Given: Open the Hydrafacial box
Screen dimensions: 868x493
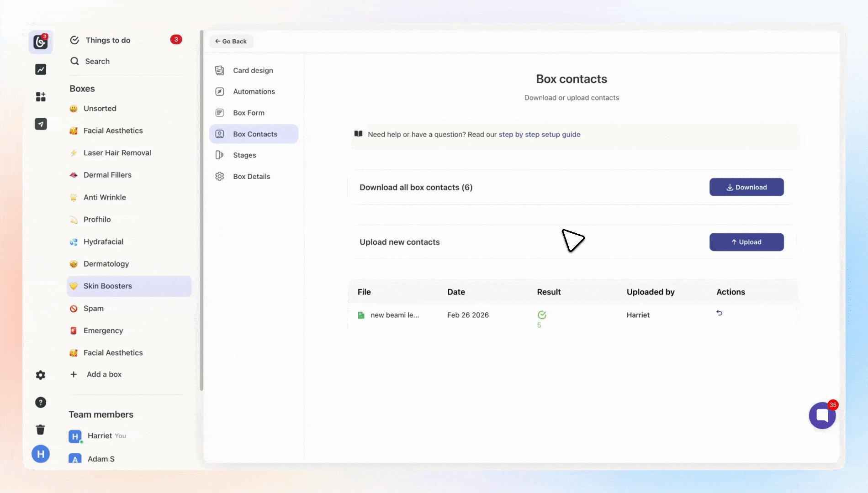Looking at the screenshot, I should point(129,241).
